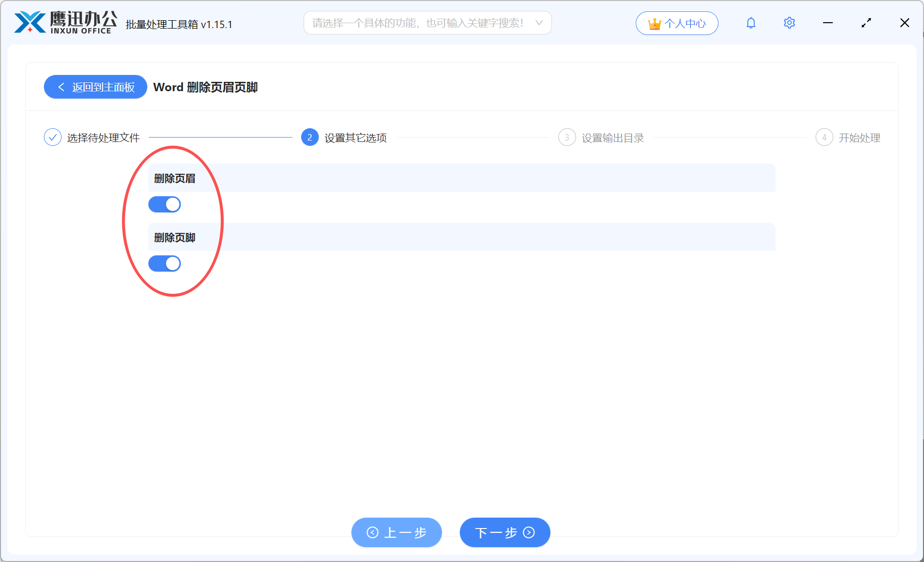Select step 2 设置其它选项
The width and height of the screenshot is (924, 562).
tap(344, 138)
